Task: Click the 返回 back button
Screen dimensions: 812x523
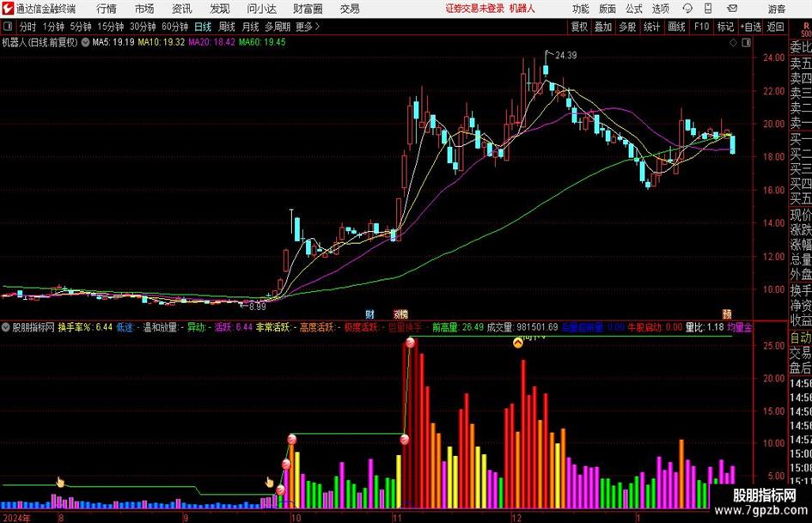Action: coord(775,27)
